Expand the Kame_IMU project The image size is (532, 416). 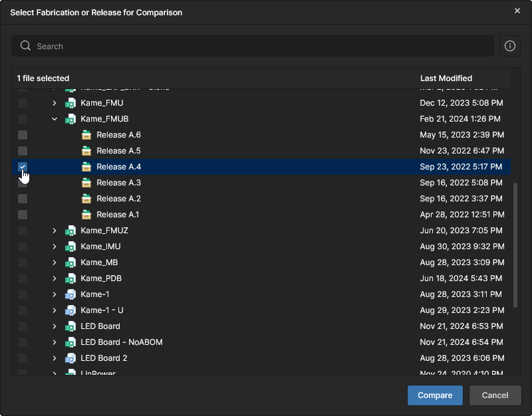[55, 247]
